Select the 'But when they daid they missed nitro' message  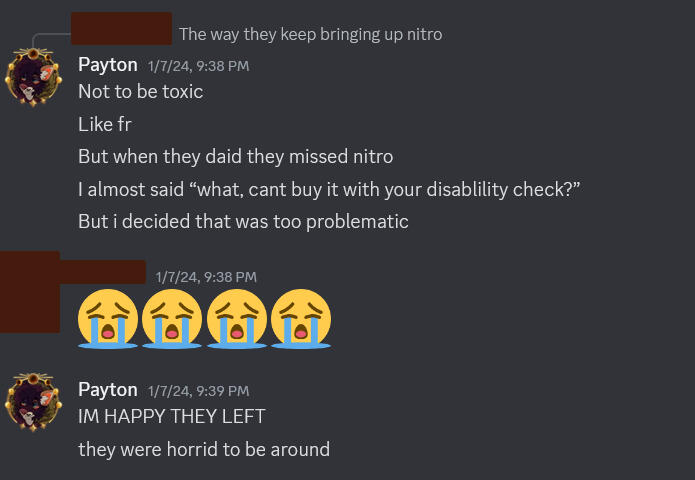tap(236, 157)
